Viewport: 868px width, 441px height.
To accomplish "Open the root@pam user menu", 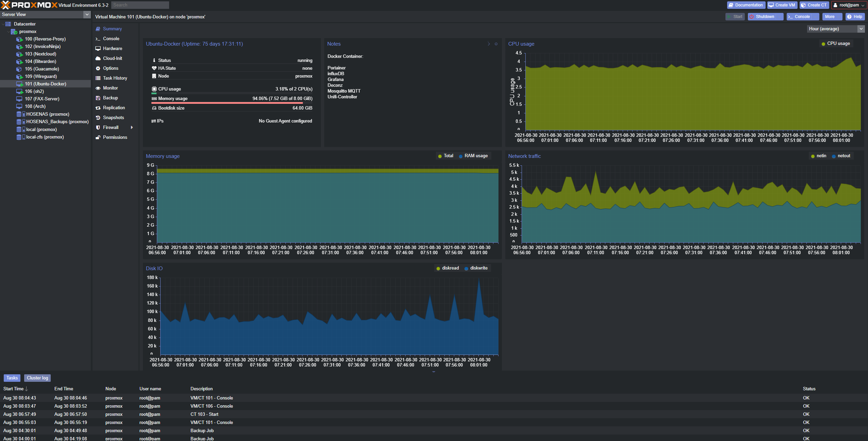I will coord(850,5).
